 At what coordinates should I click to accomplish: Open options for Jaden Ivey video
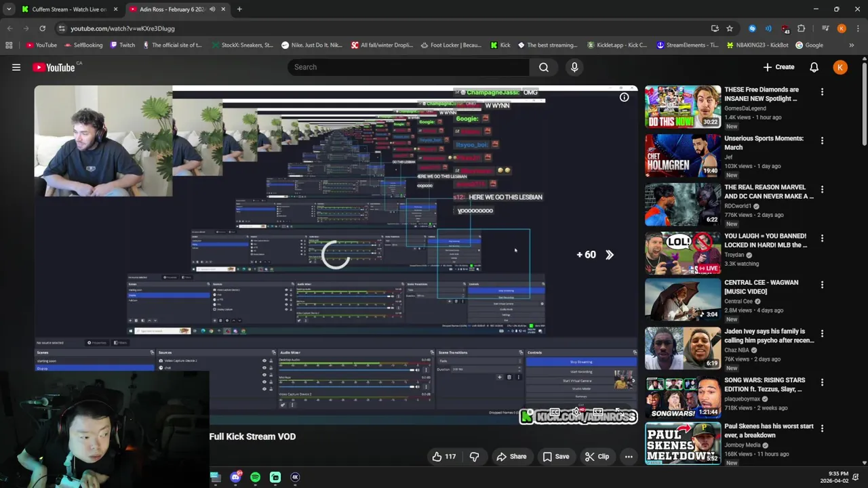point(822,334)
